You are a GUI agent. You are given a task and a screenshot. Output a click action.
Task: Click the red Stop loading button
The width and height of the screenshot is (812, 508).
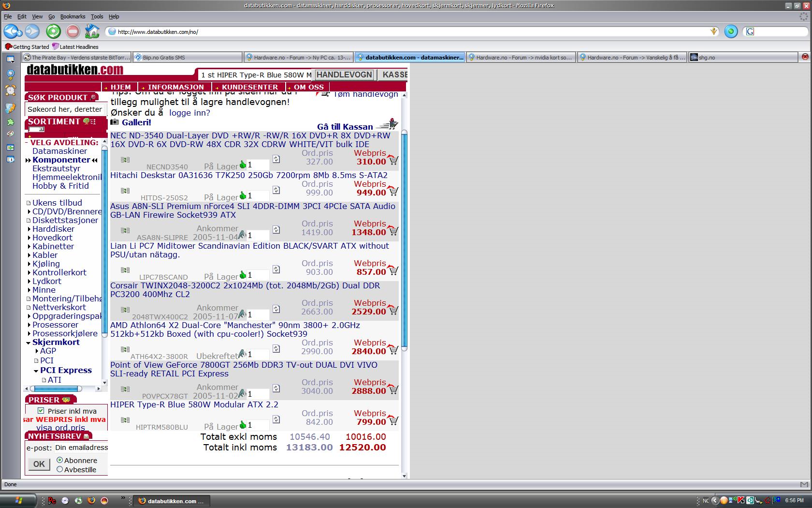click(x=72, y=31)
